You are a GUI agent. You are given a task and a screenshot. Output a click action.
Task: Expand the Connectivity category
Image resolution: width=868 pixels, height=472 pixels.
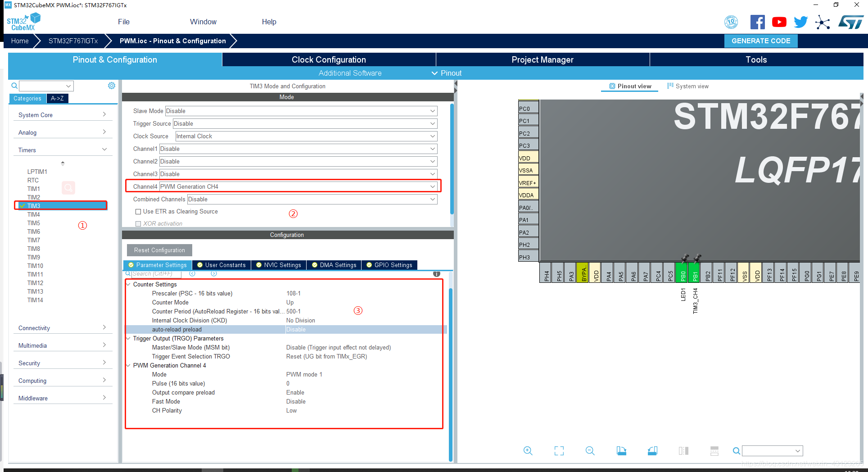click(x=62, y=328)
